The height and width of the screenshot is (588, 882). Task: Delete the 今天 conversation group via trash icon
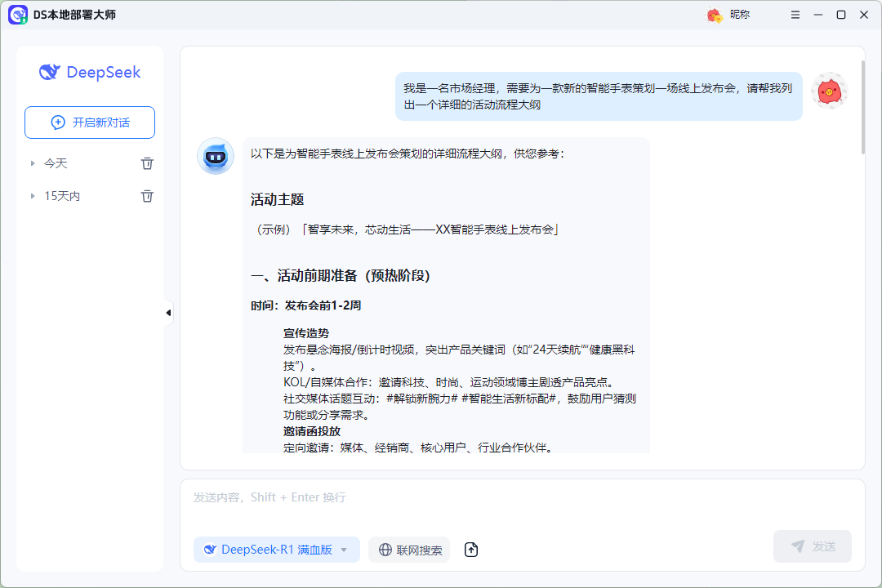147,163
